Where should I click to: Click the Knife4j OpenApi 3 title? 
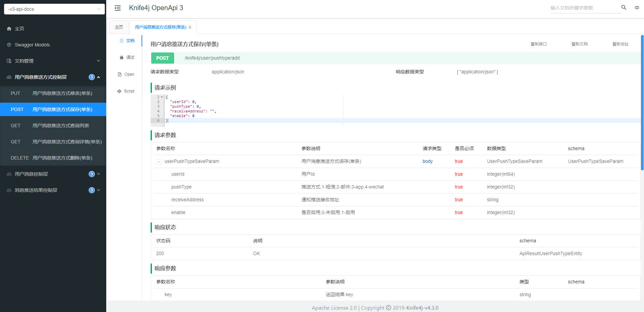click(x=156, y=8)
